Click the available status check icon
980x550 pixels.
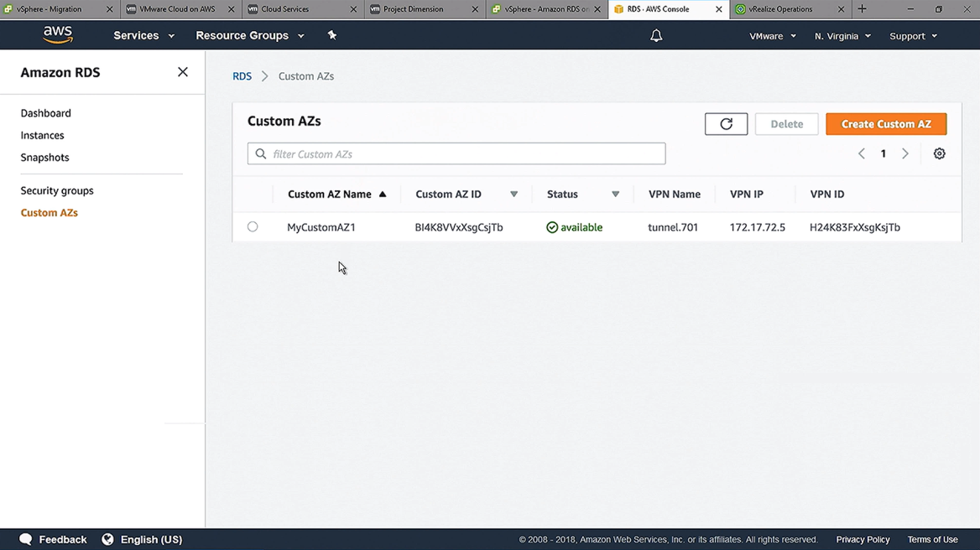click(x=552, y=227)
